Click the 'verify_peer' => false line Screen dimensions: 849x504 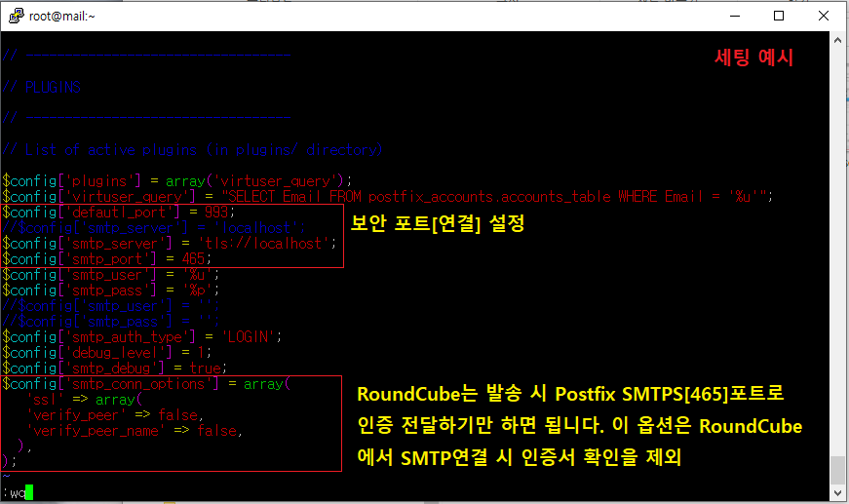(115, 415)
